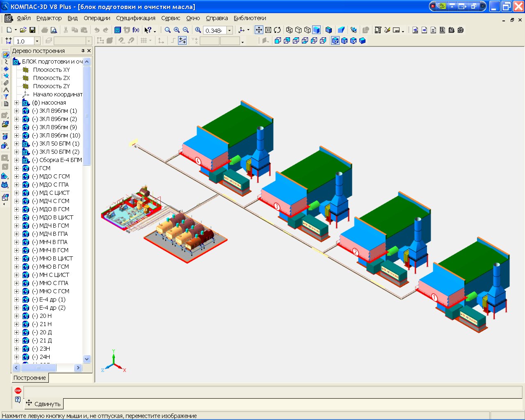Select Плоскость XY in the tree

(51, 70)
